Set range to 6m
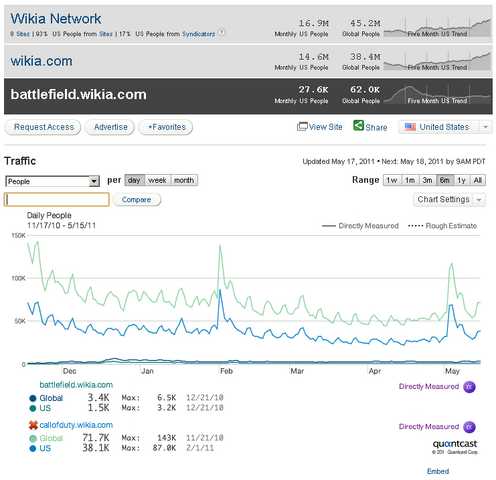 coord(445,180)
